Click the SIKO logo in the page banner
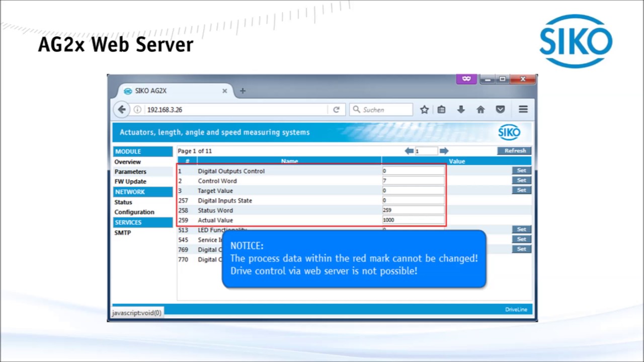 click(x=509, y=132)
